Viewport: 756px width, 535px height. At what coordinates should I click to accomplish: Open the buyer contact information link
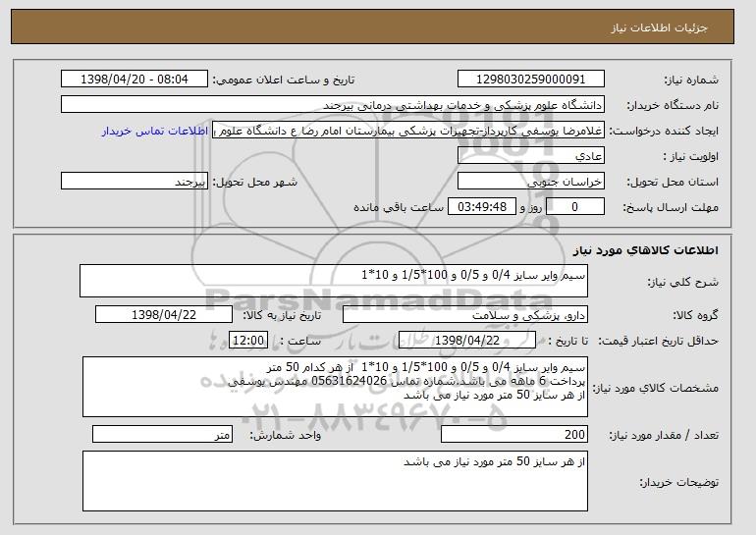tap(155, 131)
